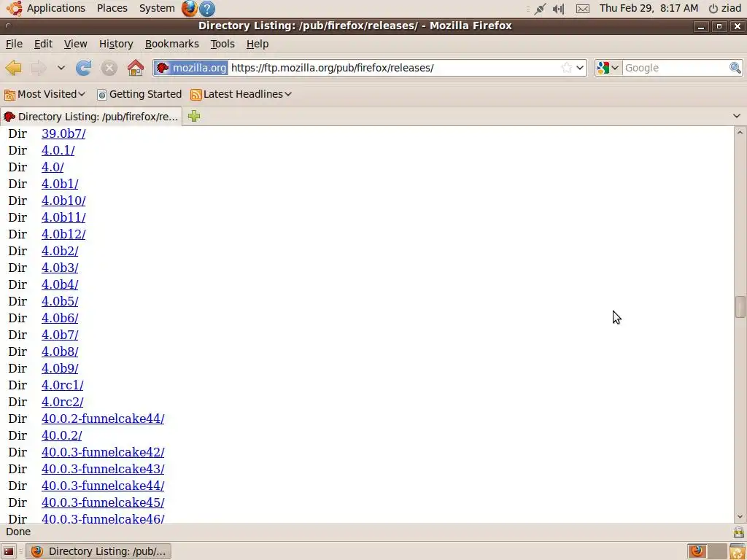
Task: Open the help launcher in top panel
Action: point(207,9)
